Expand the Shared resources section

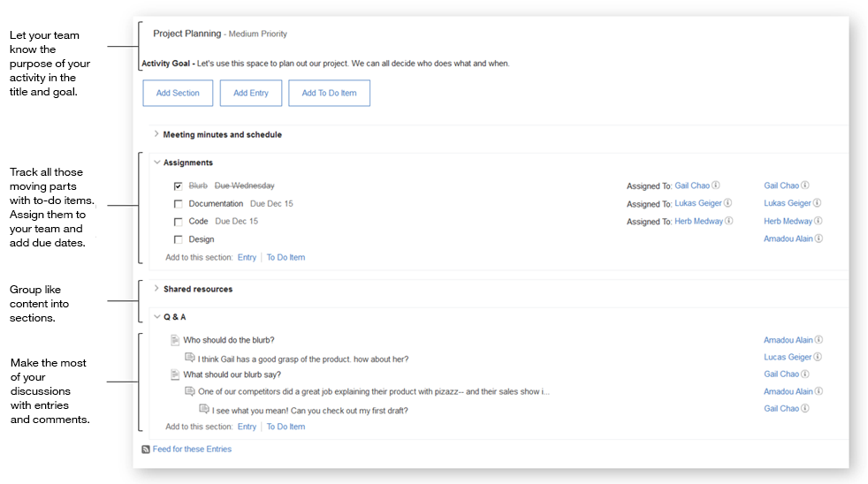click(x=156, y=289)
